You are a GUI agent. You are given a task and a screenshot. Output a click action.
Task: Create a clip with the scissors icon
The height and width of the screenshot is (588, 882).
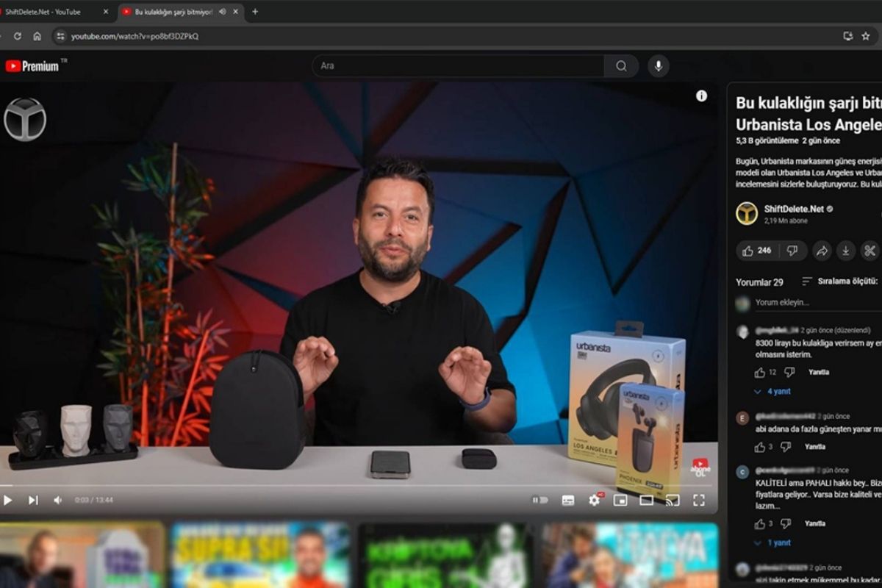tap(870, 251)
